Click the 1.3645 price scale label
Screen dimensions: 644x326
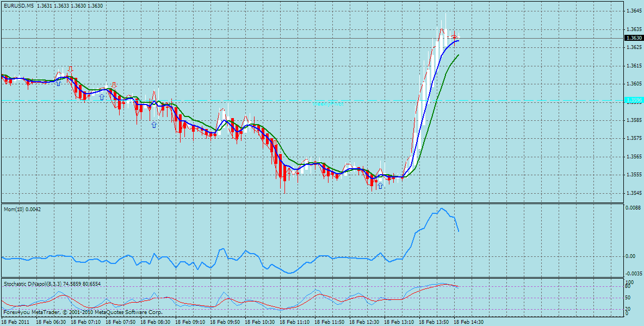click(633, 11)
